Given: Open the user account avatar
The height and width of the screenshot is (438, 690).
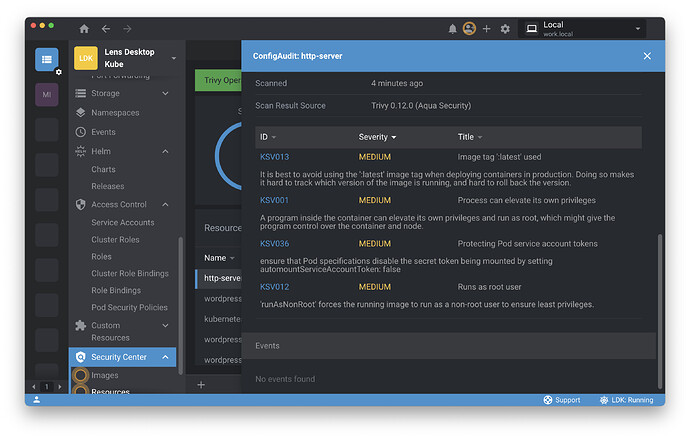Looking at the screenshot, I should point(469,29).
